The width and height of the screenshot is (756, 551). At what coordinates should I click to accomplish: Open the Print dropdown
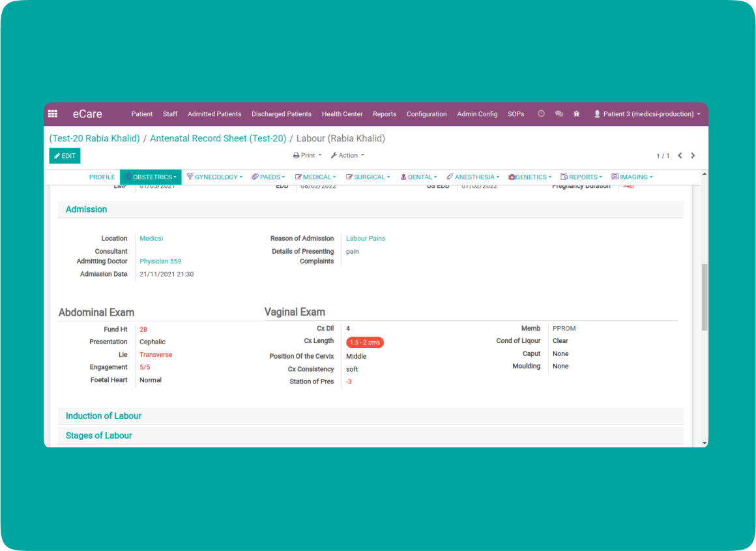[307, 156]
